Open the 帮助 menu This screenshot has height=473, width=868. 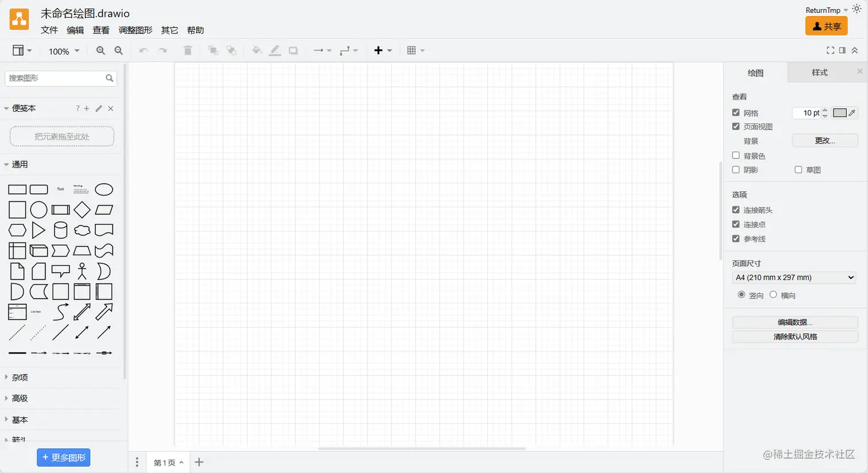[195, 30]
